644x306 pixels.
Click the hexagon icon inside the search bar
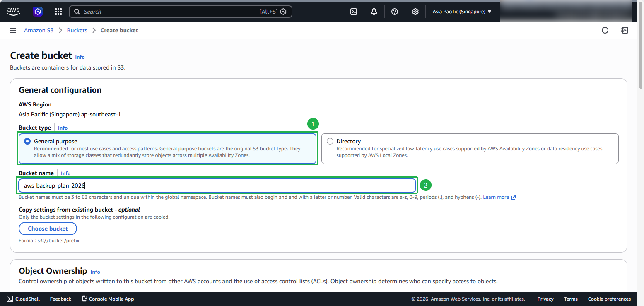coord(283,12)
